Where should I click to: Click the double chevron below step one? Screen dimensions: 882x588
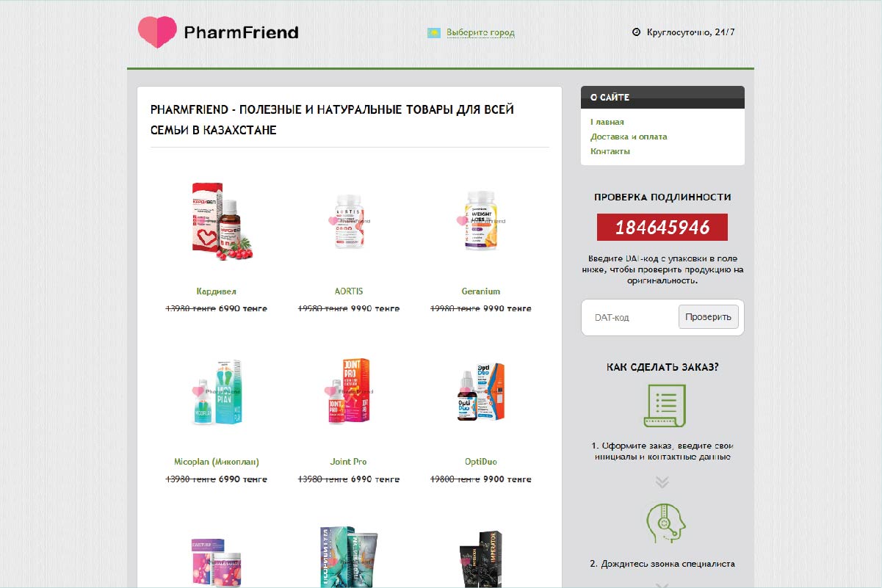662,482
